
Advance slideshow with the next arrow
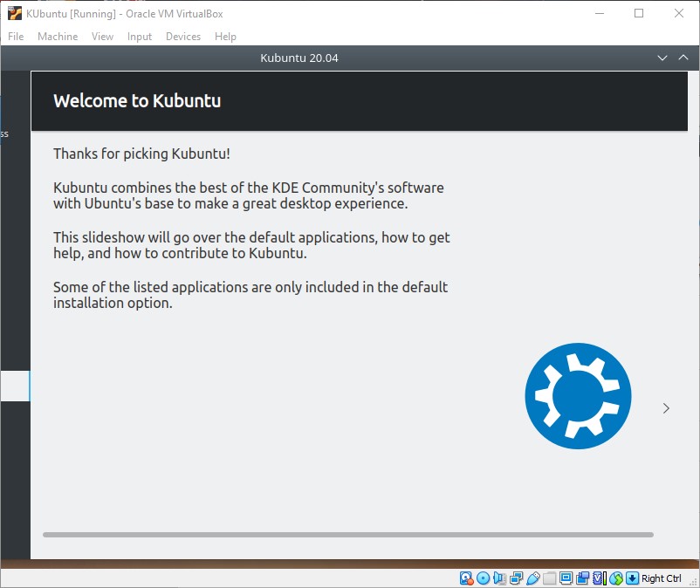[666, 408]
